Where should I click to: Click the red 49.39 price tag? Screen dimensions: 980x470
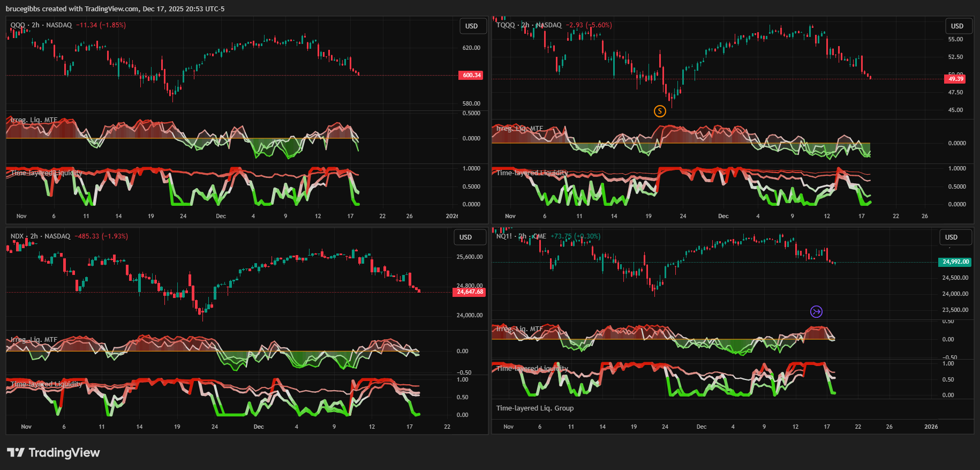pos(956,79)
